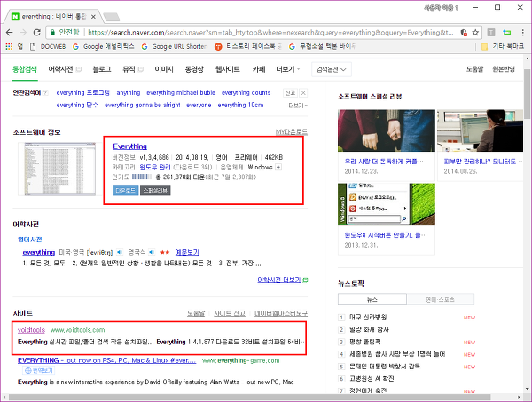Open the 검색옵션 dropdown
Image resolution: width=532 pixels, height=402 pixels.
[331, 69]
